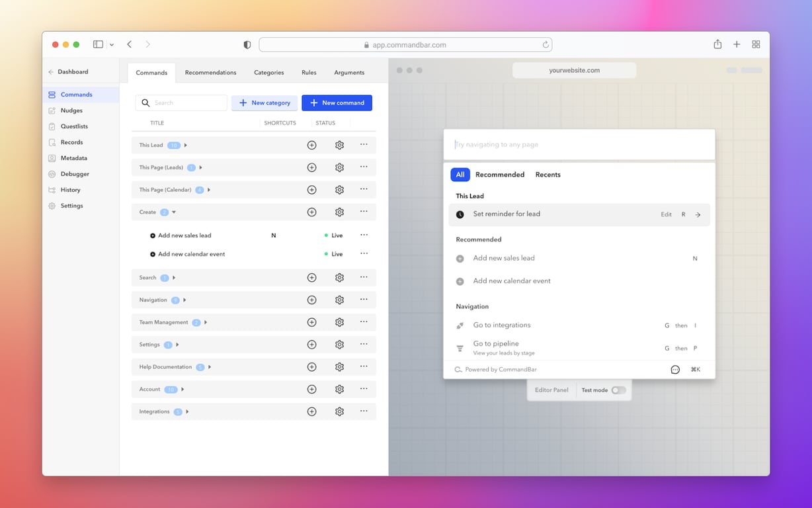Toggle the Safari sidebar
Viewport: 812px width, 508px height.
(98, 44)
